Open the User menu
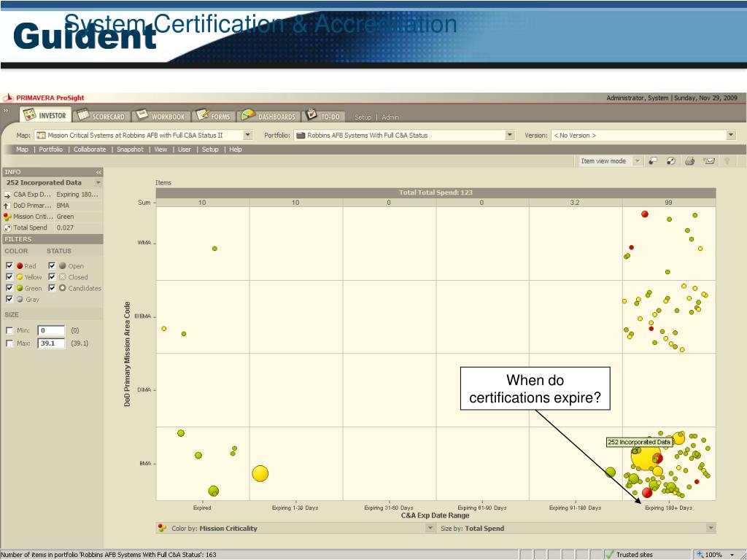This screenshot has height=560, width=747. tap(185, 149)
